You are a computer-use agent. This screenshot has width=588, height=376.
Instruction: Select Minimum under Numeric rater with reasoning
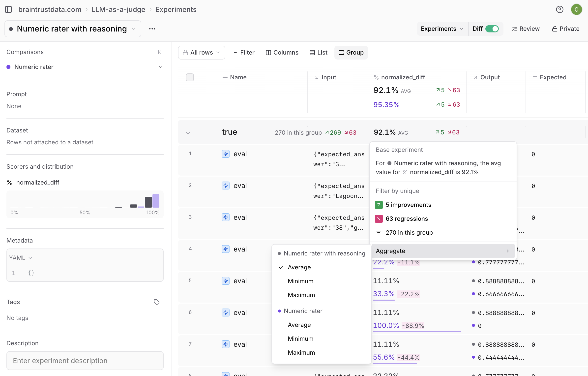pyautogui.click(x=300, y=281)
